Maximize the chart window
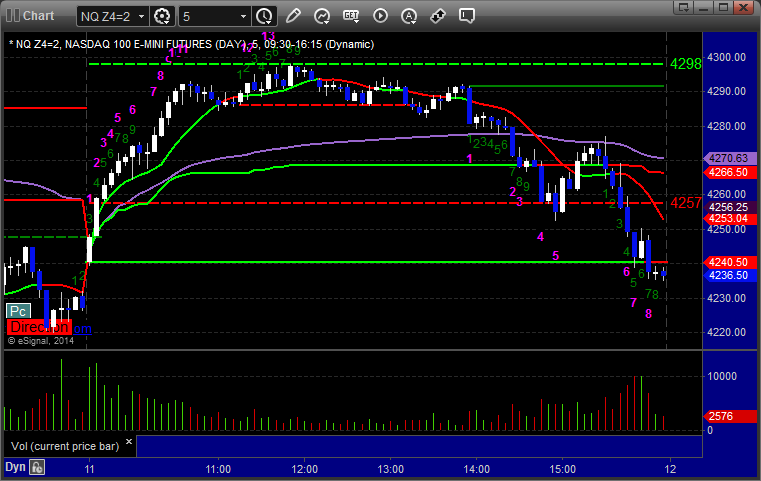This screenshot has height=481, width=761. pos(724,7)
